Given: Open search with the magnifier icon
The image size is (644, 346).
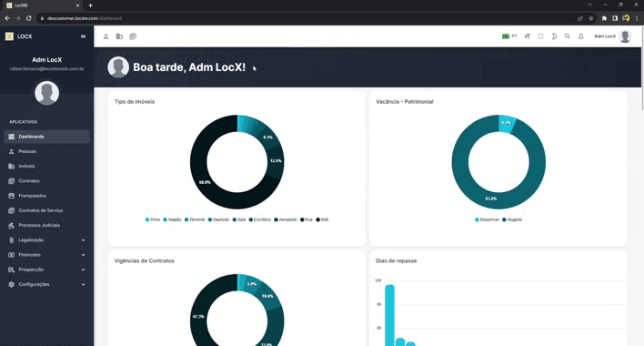Looking at the screenshot, I should click(x=568, y=36).
